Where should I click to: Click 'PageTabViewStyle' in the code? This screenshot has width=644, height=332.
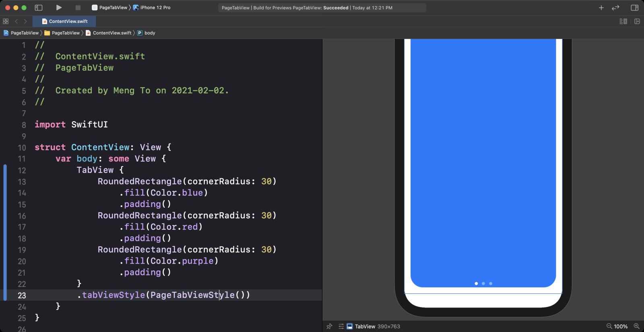click(192, 295)
